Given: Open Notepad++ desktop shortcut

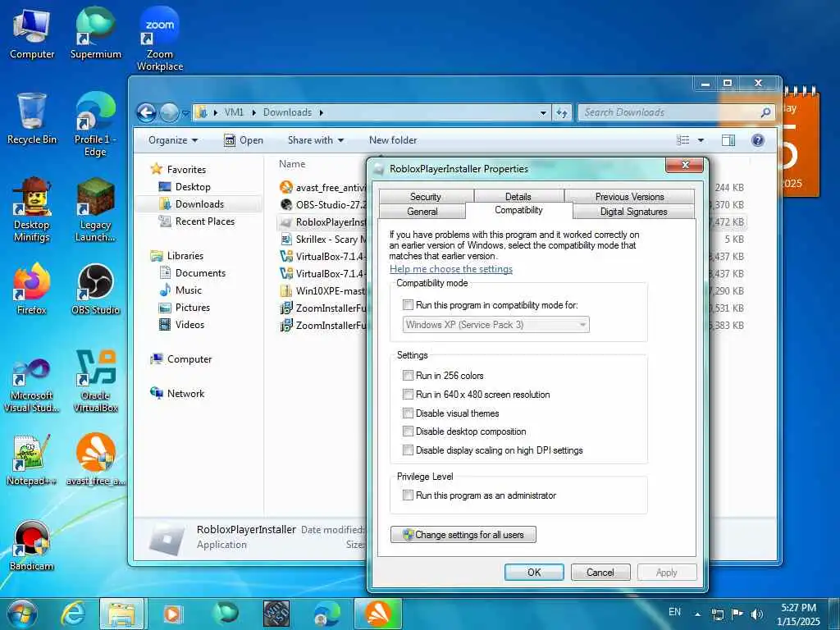Looking at the screenshot, I should 32,460.
